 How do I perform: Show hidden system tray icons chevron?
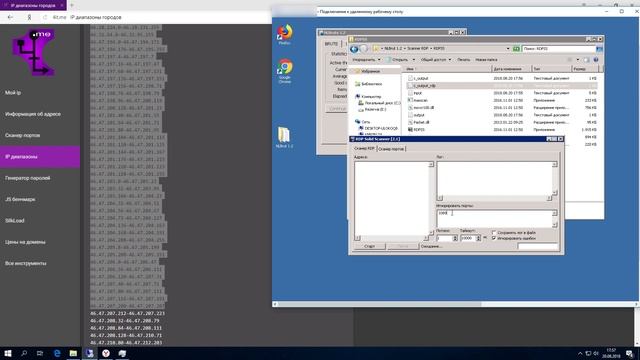coord(580,353)
